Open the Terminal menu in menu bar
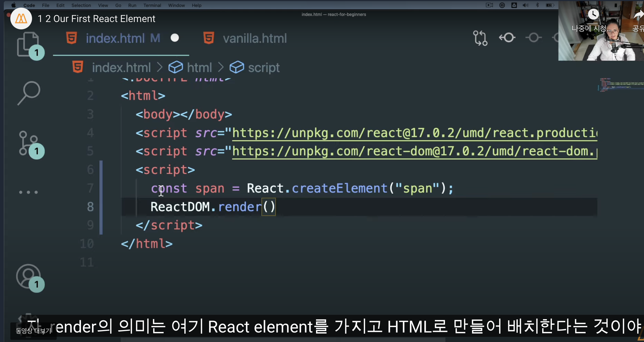 tap(152, 5)
